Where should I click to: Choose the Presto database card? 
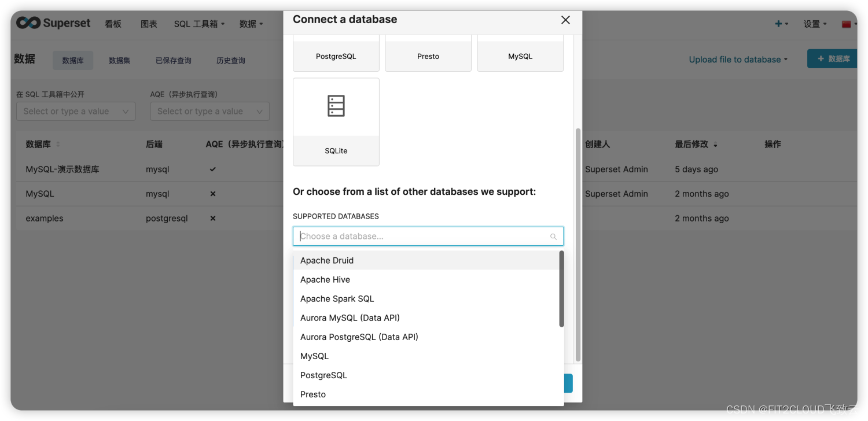[x=428, y=53]
